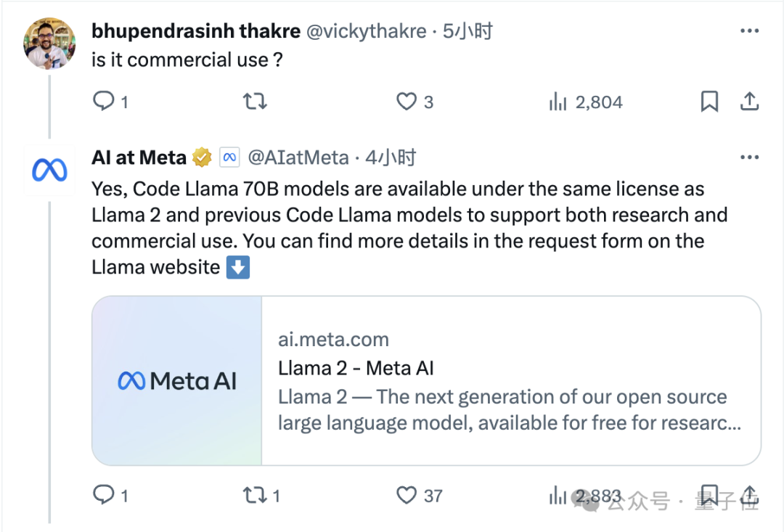Share bhupendrasinh thakre's tweet
784x532 pixels.
click(x=749, y=102)
